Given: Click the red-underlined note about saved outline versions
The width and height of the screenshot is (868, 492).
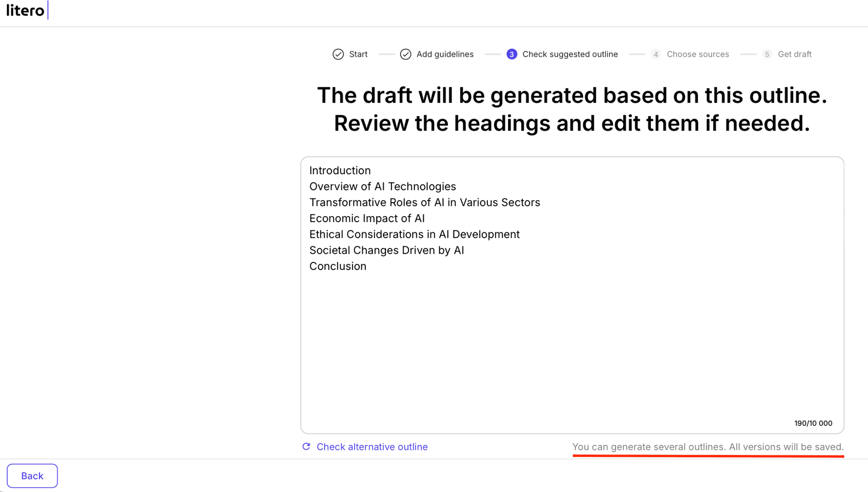Looking at the screenshot, I should 708,447.
